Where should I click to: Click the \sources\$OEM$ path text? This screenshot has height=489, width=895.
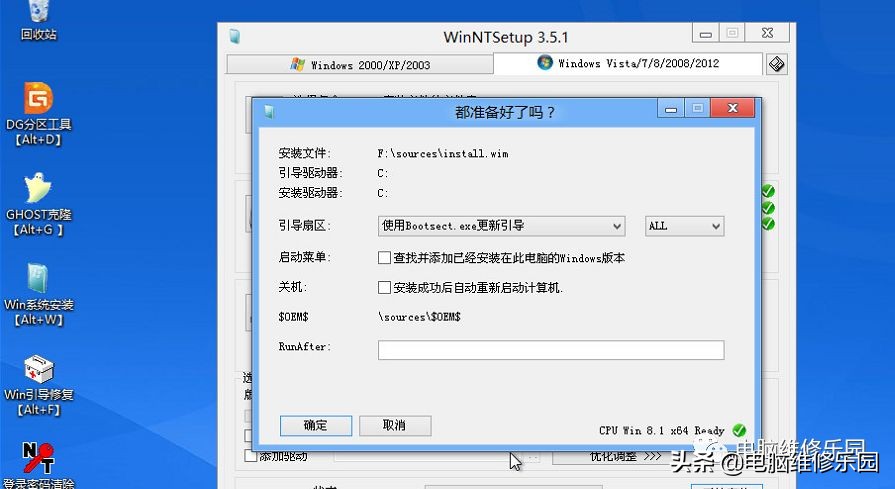pos(420,317)
